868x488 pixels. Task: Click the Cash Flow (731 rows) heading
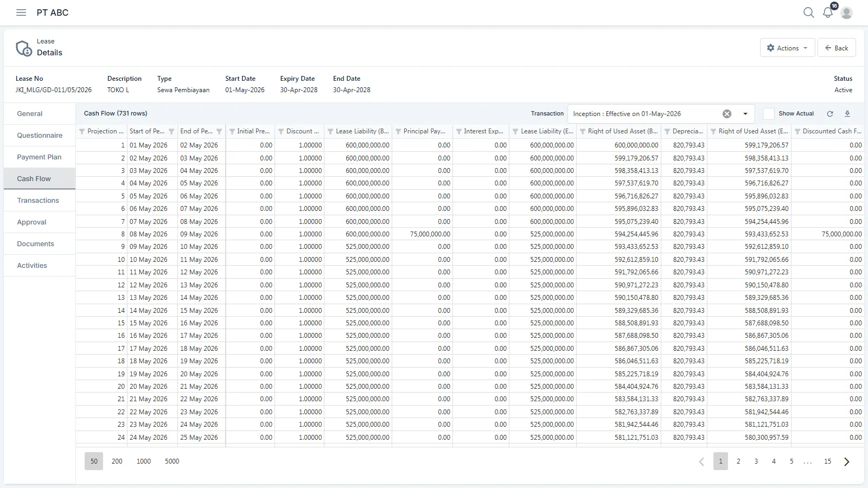[116, 114]
